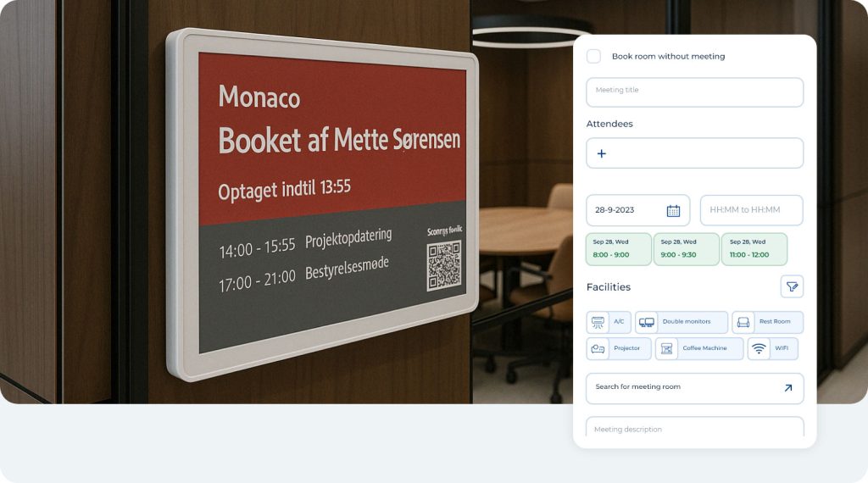Select the projector icon
The image size is (868, 483).
[x=598, y=348]
